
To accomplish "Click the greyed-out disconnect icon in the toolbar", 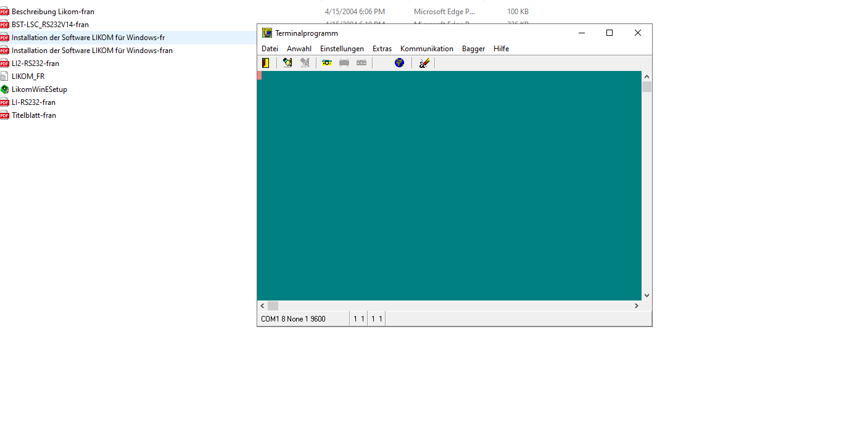I will (305, 63).
